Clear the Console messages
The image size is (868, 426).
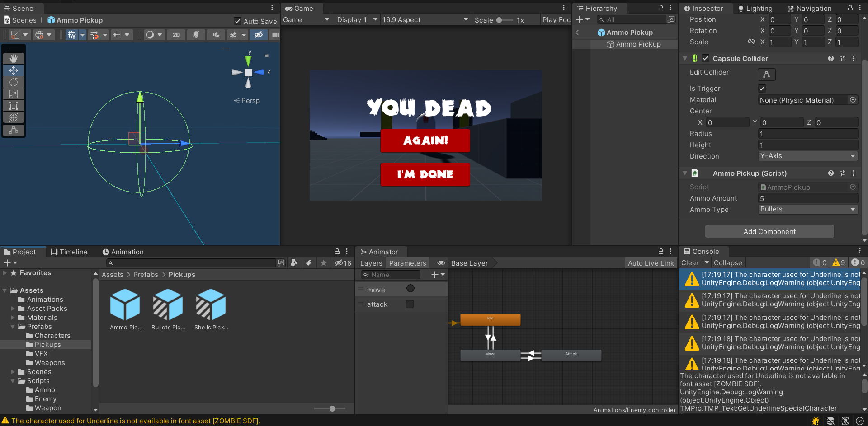pyautogui.click(x=690, y=263)
